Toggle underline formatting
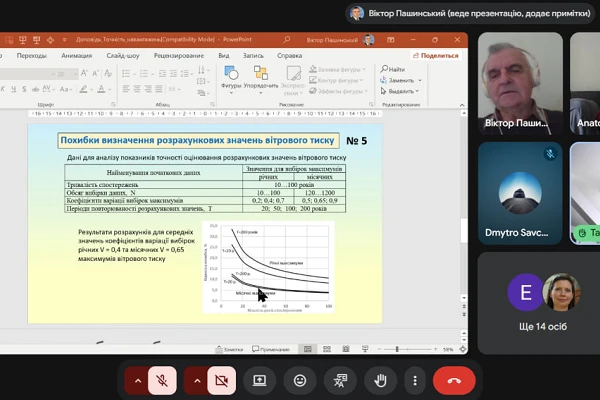Viewport: 600px width, 400px height. click(x=14, y=89)
